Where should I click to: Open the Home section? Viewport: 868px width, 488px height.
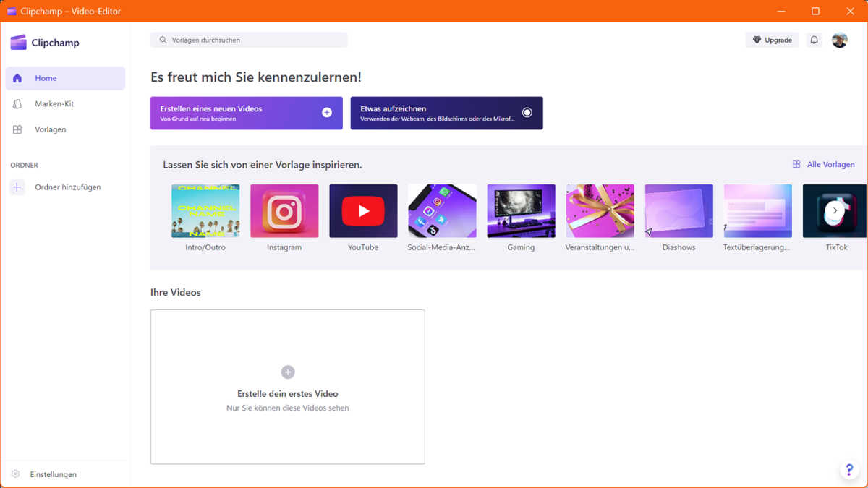65,78
